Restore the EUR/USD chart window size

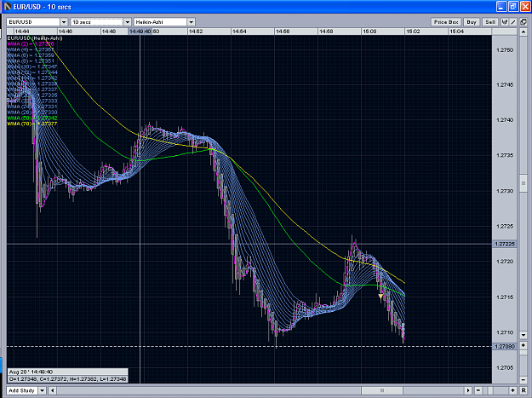pos(513,7)
